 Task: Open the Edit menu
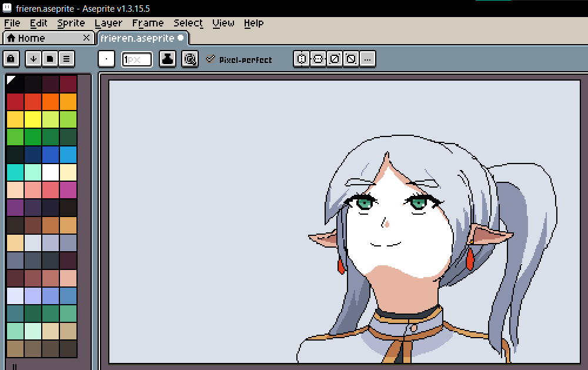coord(39,24)
